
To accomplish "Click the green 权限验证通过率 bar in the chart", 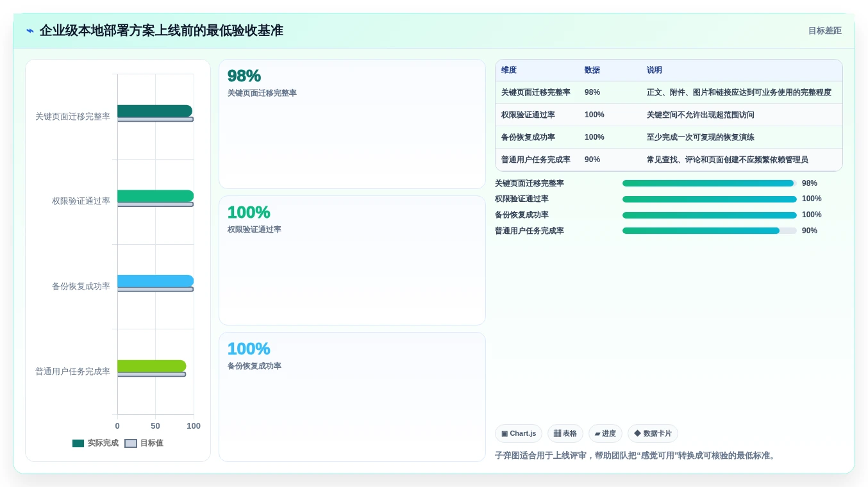I will [x=155, y=196].
